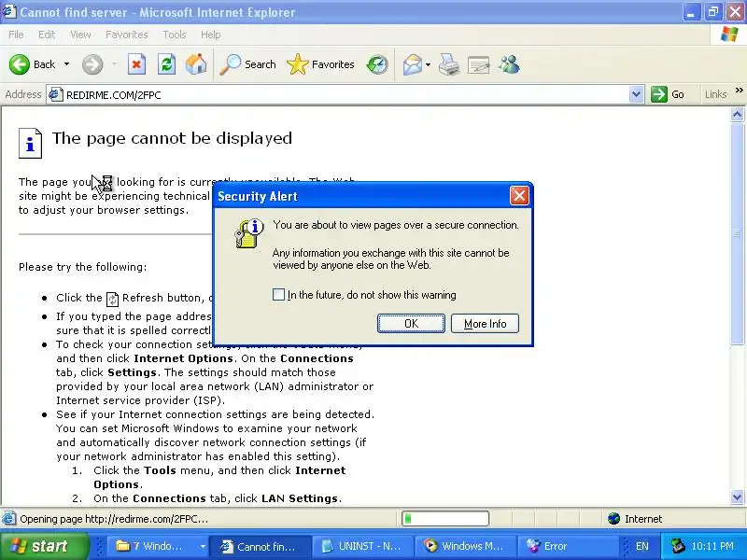This screenshot has height=560, width=747.
Task: Click the Mail envelope icon
Action: [x=412, y=64]
